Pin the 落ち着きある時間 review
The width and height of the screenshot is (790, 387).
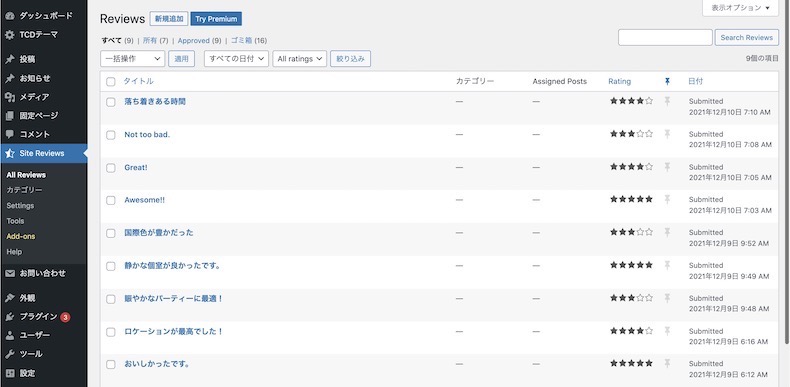tap(667, 101)
